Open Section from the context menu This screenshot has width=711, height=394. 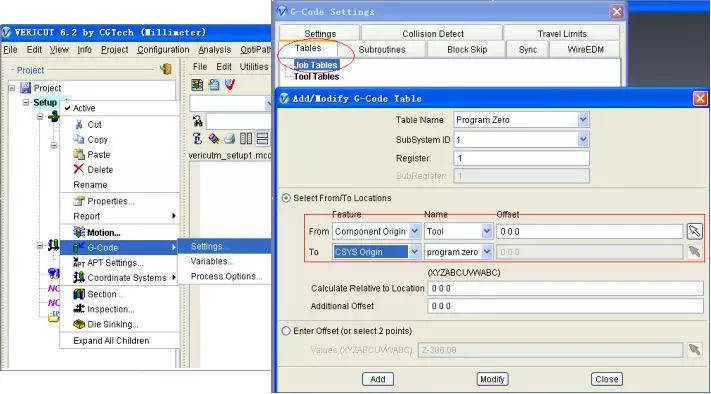tap(104, 294)
